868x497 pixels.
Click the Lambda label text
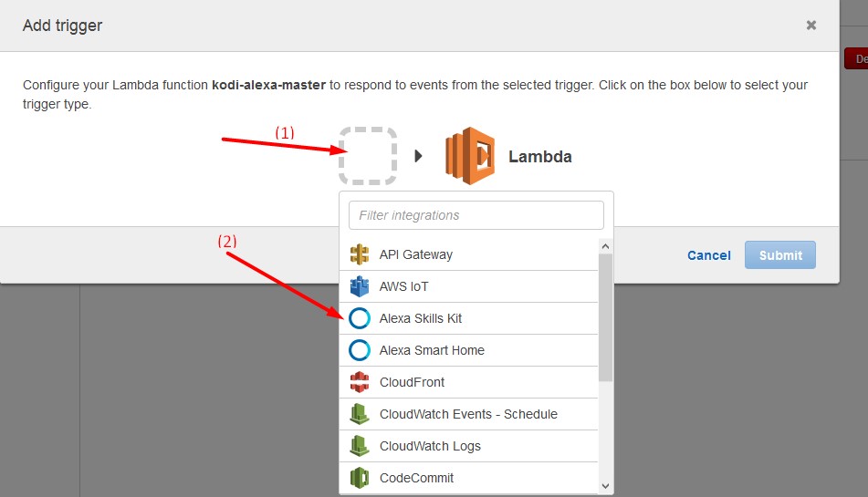point(540,157)
